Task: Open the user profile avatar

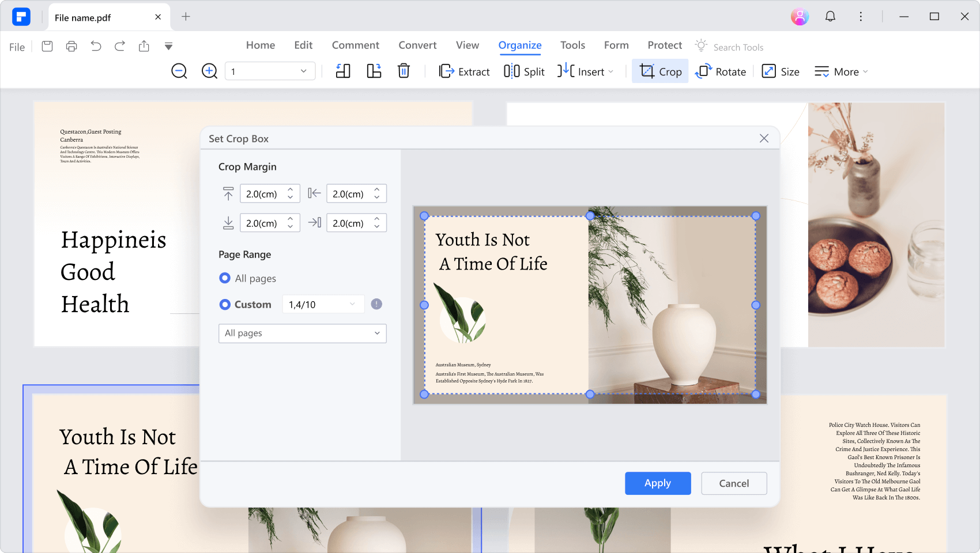Action: [x=800, y=17]
